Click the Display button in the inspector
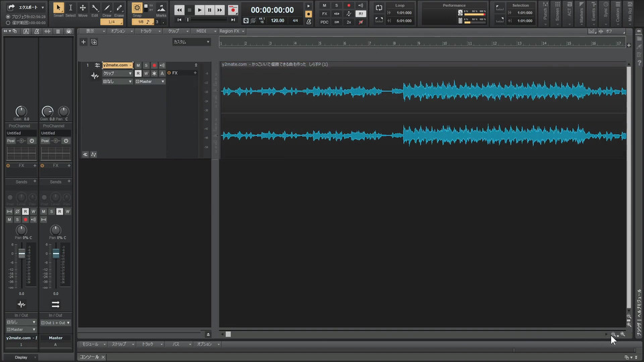644x362 pixels. [21, 357]
